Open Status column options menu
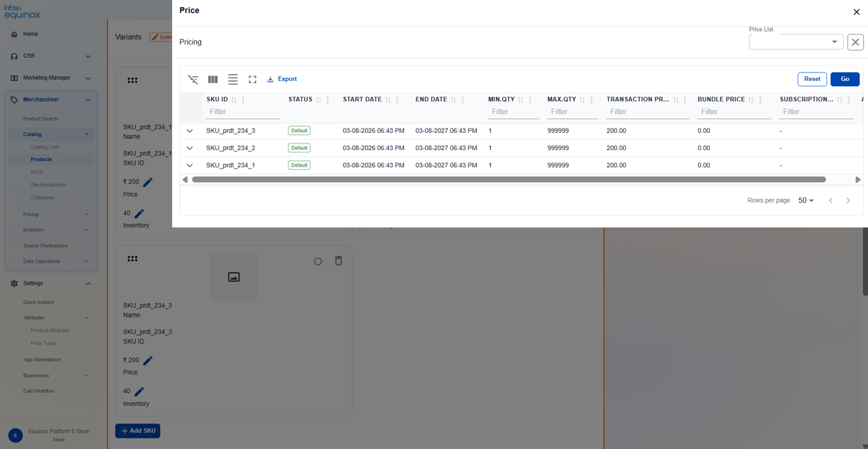Image resolution: width=868 pixels, height=449 pixels. tap(328, 100)
